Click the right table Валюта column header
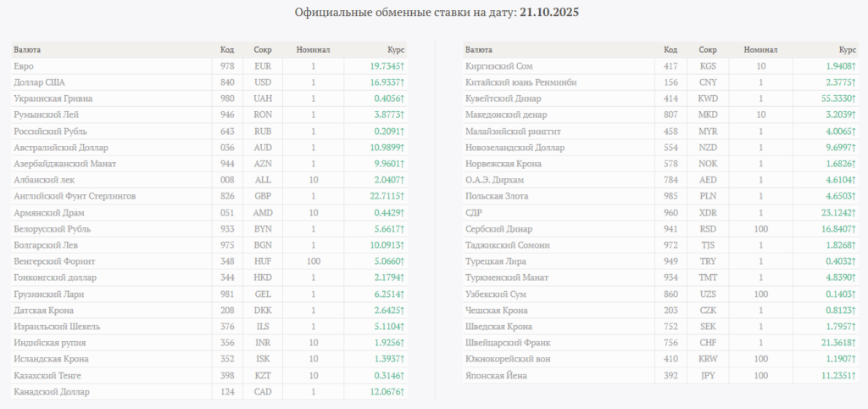The image size is (868, 409). (x=479, y=50)
